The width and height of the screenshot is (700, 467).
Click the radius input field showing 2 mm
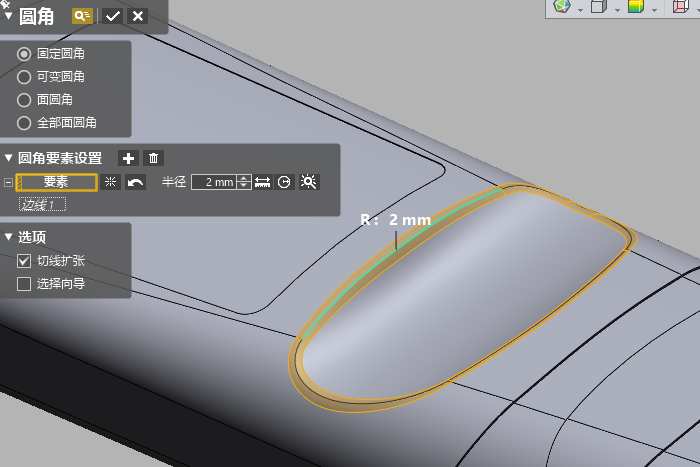click(214, 182)
